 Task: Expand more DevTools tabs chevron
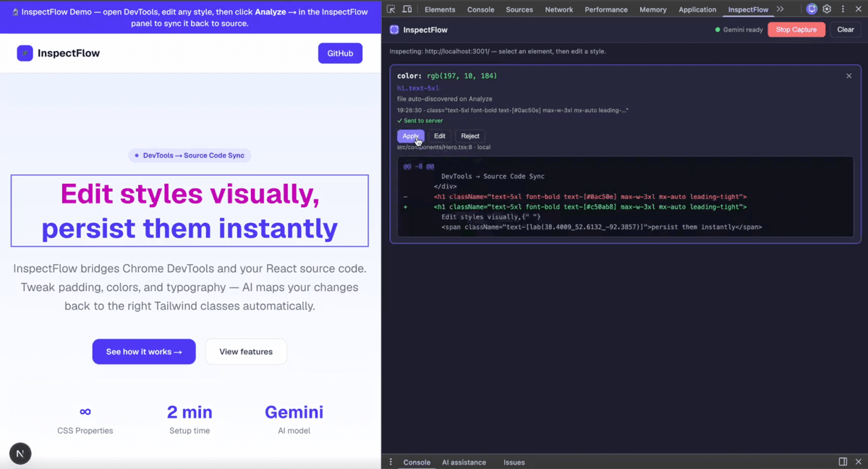(780, 9)
